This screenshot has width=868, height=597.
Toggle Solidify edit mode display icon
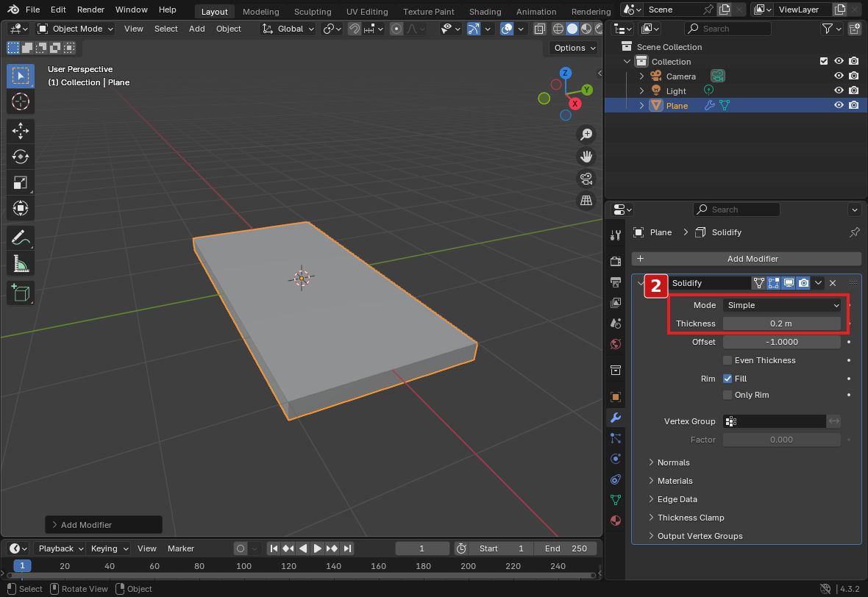pos(773,283)
